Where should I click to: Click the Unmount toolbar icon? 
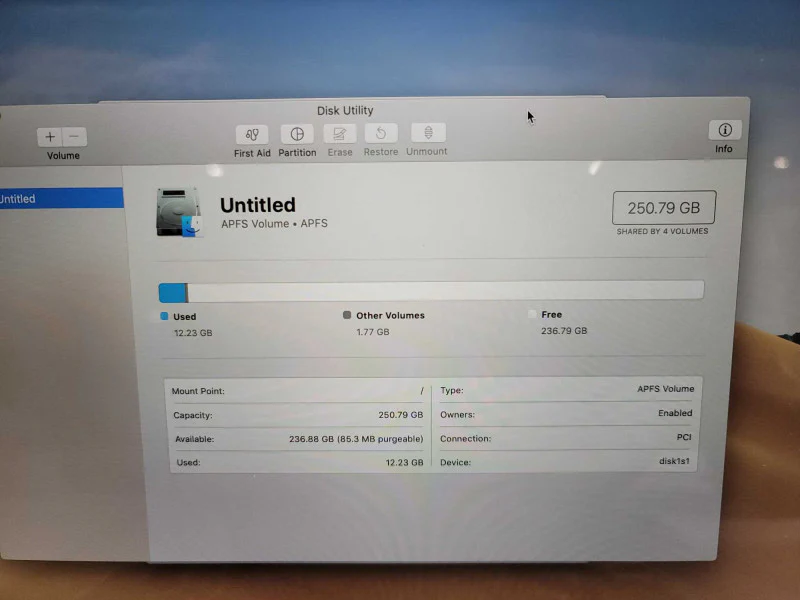(429, 133)
